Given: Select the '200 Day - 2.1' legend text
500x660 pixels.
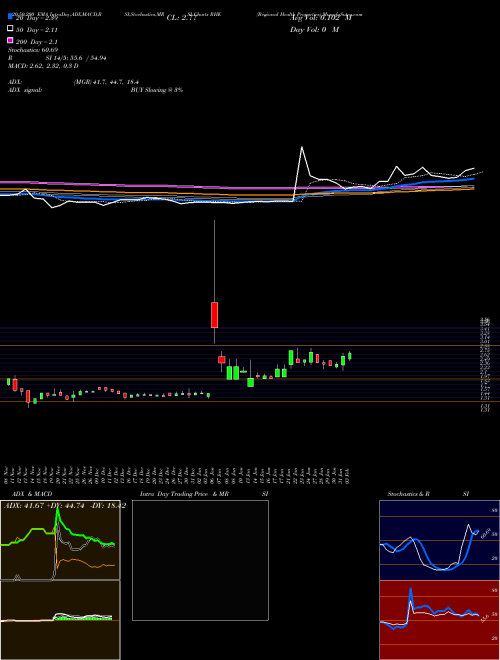Looking at the screenshot, I should click(37, 42).
